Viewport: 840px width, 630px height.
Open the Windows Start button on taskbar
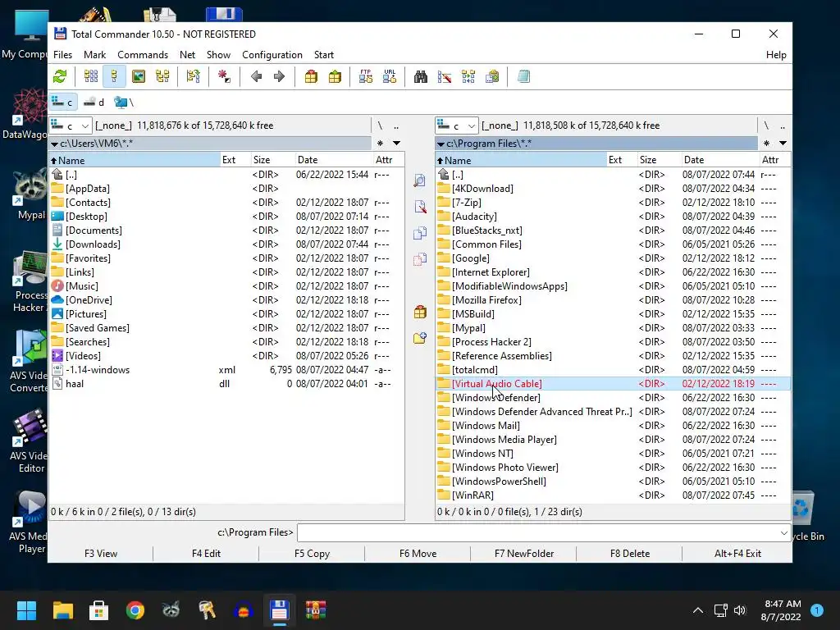[26, 610]
